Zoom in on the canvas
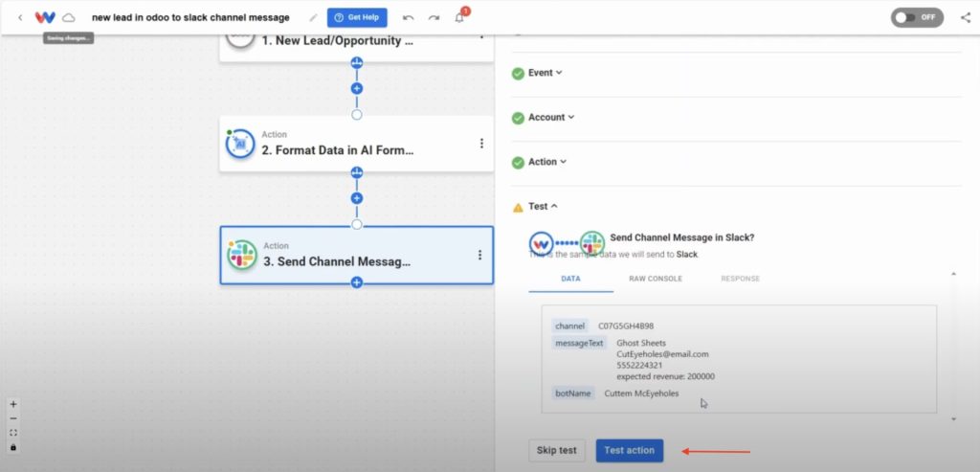Image resolution: width=980 pixels, height=472 pixels. tap(13, 404)
